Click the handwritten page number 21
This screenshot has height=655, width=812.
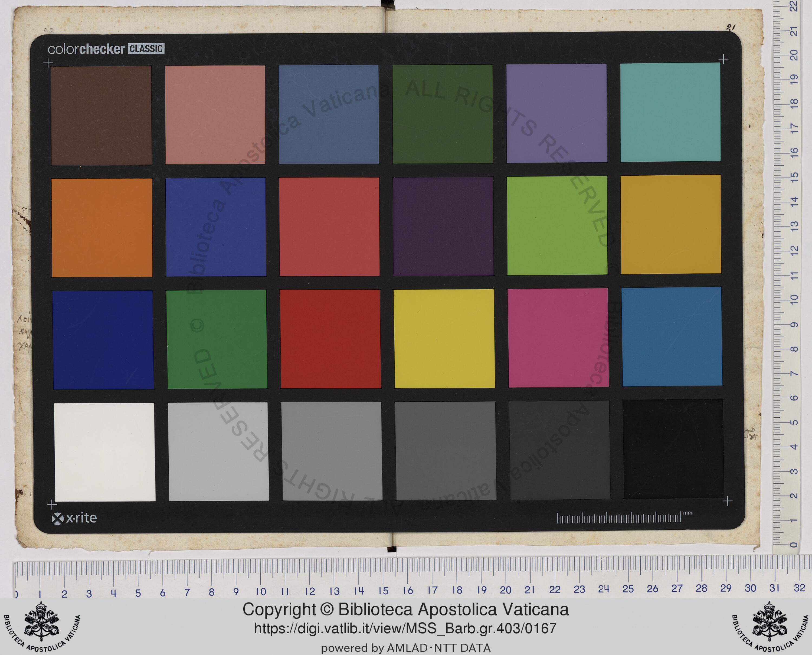[731, 27]
